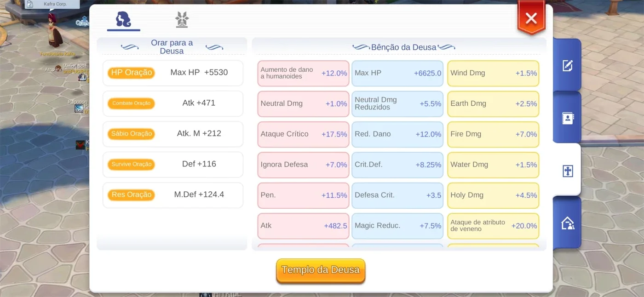
Task: Click the Atk. M +212 value
Action: pyautogui.click(x=199, y=133)
